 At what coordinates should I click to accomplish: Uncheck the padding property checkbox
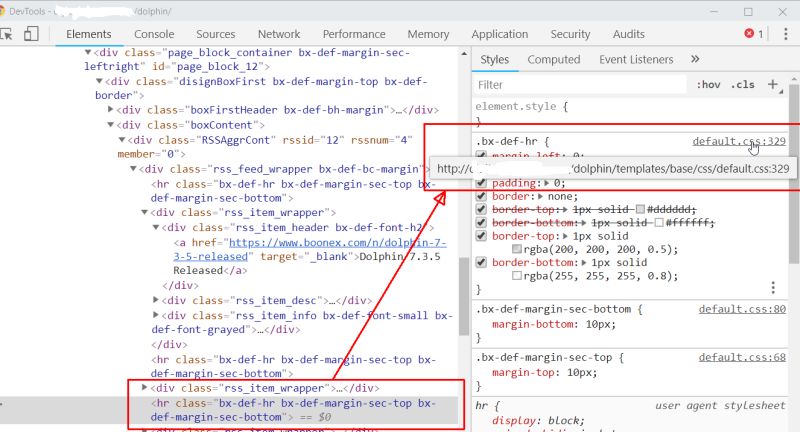pyautogui.click(x=482, y=183)
